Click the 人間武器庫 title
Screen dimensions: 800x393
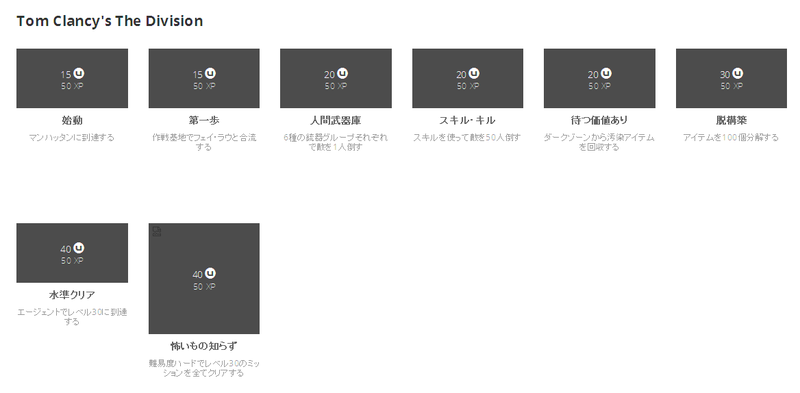click(x=336, y=120)
